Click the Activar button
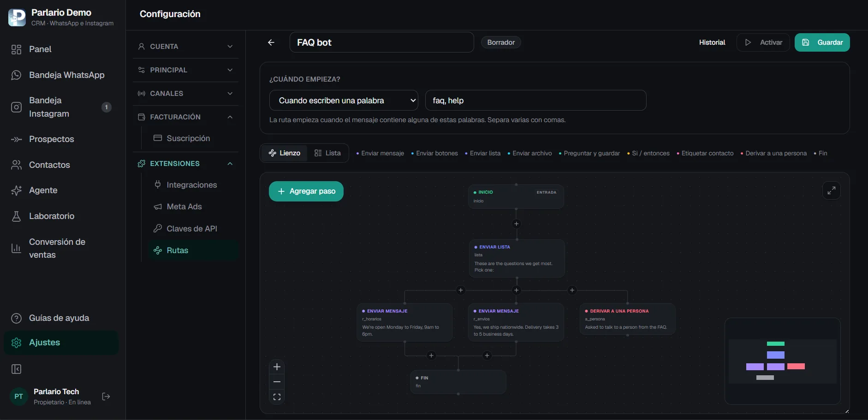This screenshot has width=868, height=420. click(x=763, y=42)
